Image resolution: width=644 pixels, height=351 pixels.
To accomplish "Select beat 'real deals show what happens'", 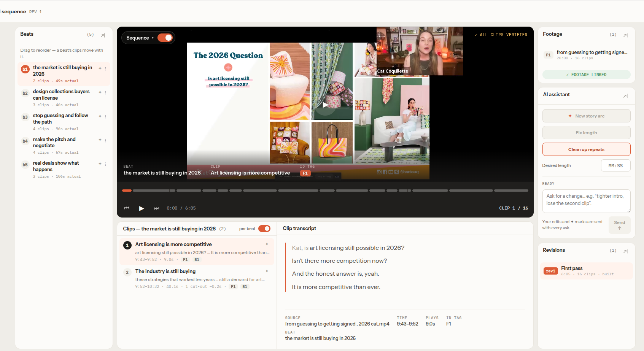I will point(64,169).
